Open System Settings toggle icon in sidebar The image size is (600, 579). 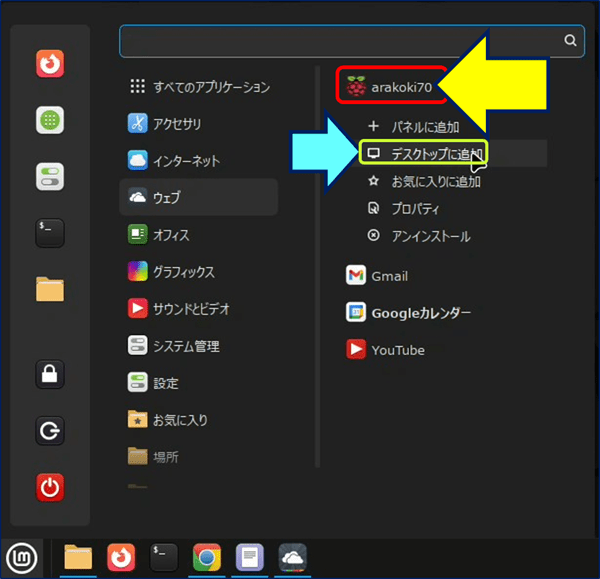tap(50, 176)
